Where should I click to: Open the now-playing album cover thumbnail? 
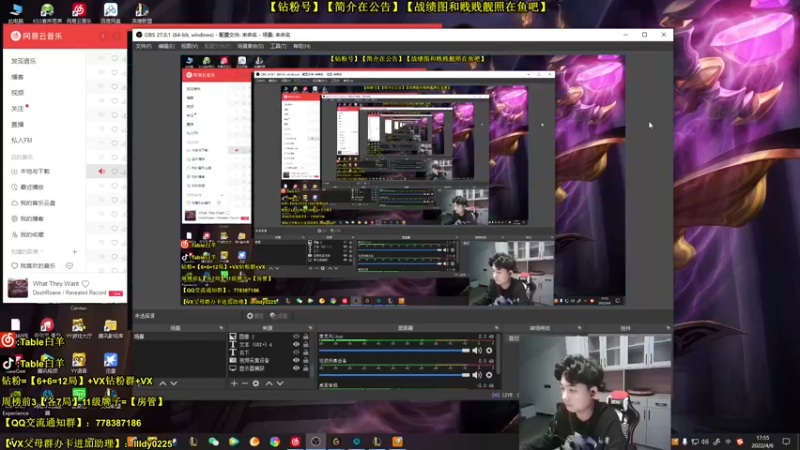(18, 288)
